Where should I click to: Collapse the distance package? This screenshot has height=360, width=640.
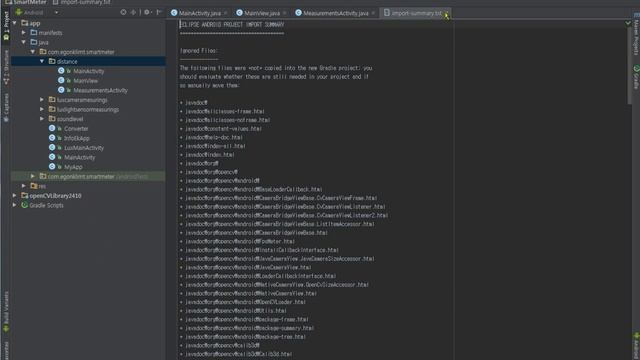[x=42, y=61]
